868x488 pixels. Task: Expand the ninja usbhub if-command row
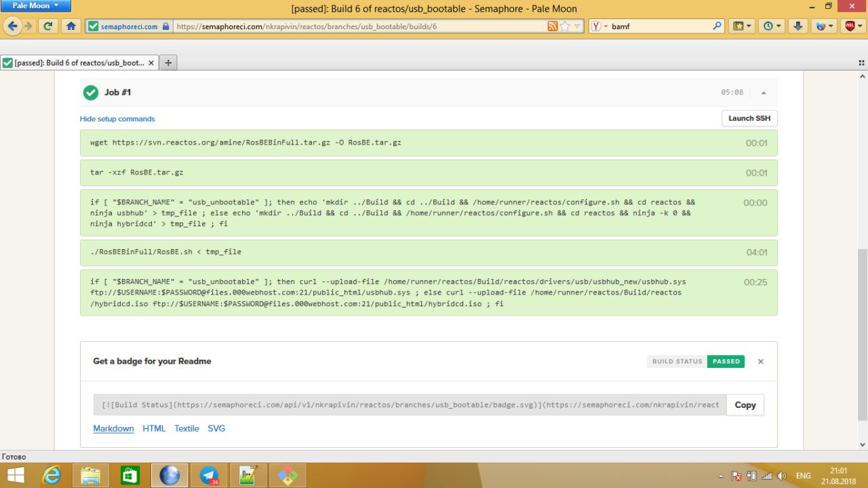429,212
